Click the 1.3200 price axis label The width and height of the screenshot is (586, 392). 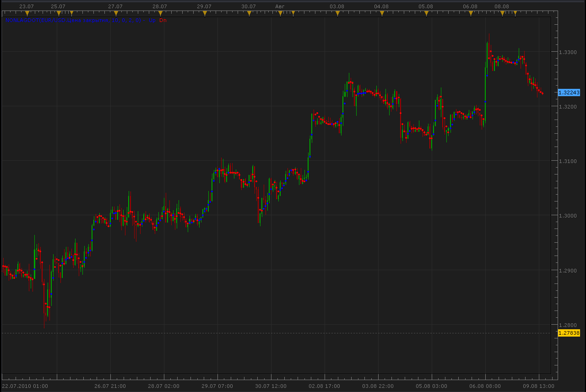click(x=567, y=107)
